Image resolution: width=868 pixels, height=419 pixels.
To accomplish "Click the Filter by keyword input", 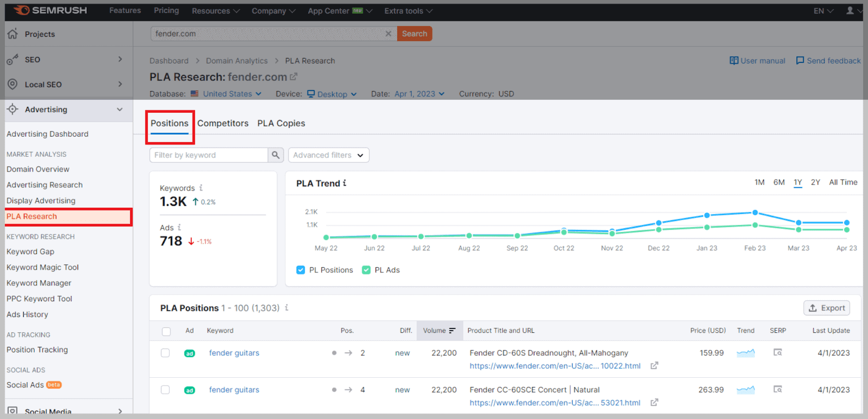I will (209, 155).
